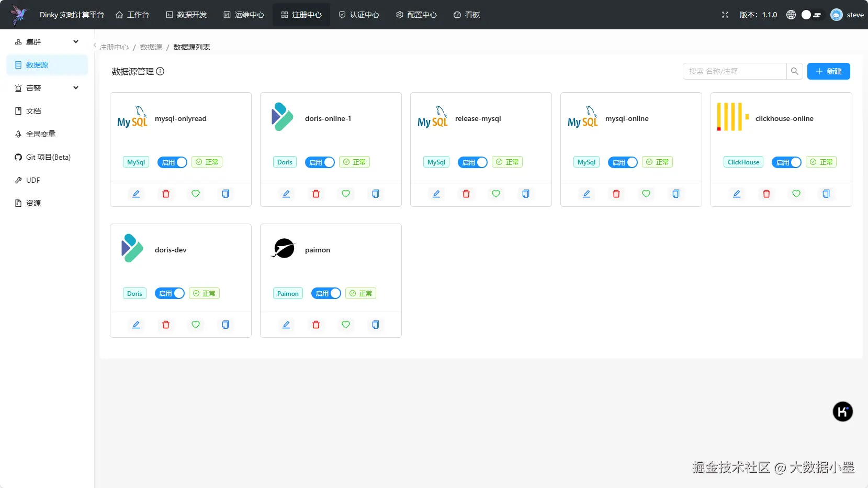Copy the mysql-onlyread data source
This screenshot has height=488, width=868.
pyautogui.click(x=226, y=194)
